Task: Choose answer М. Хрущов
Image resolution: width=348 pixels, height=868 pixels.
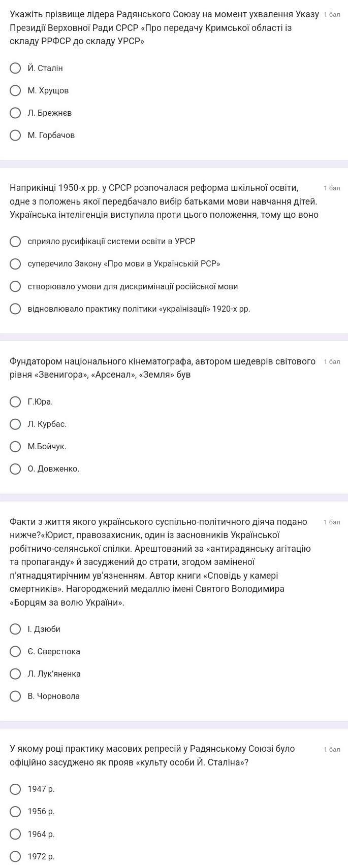Action: tap(16, 90)
